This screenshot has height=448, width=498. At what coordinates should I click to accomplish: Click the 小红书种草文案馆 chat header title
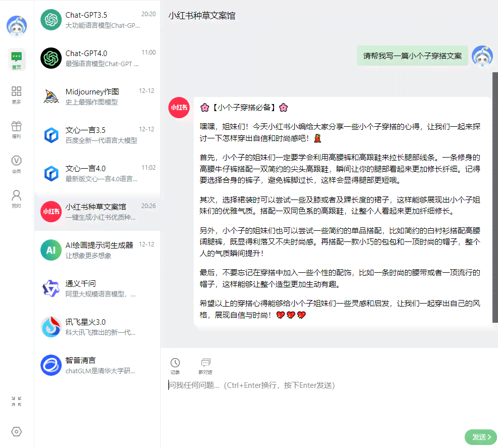tap(202, 16)
